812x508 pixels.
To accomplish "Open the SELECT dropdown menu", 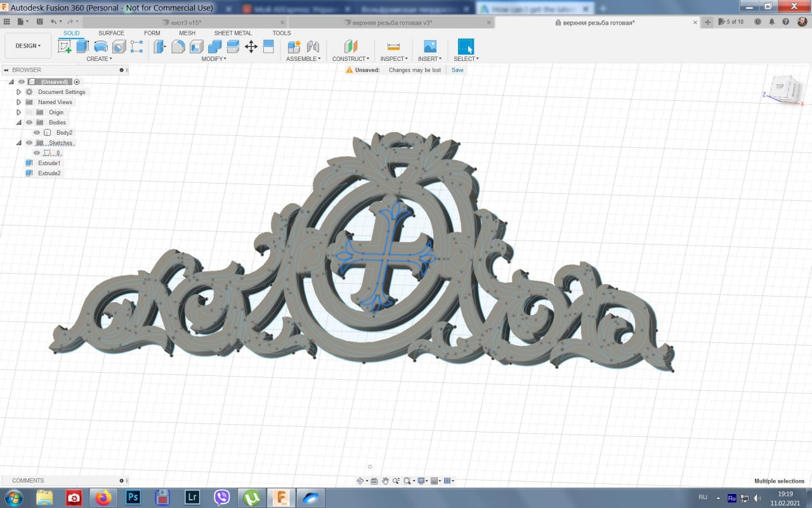I will 466,59.
